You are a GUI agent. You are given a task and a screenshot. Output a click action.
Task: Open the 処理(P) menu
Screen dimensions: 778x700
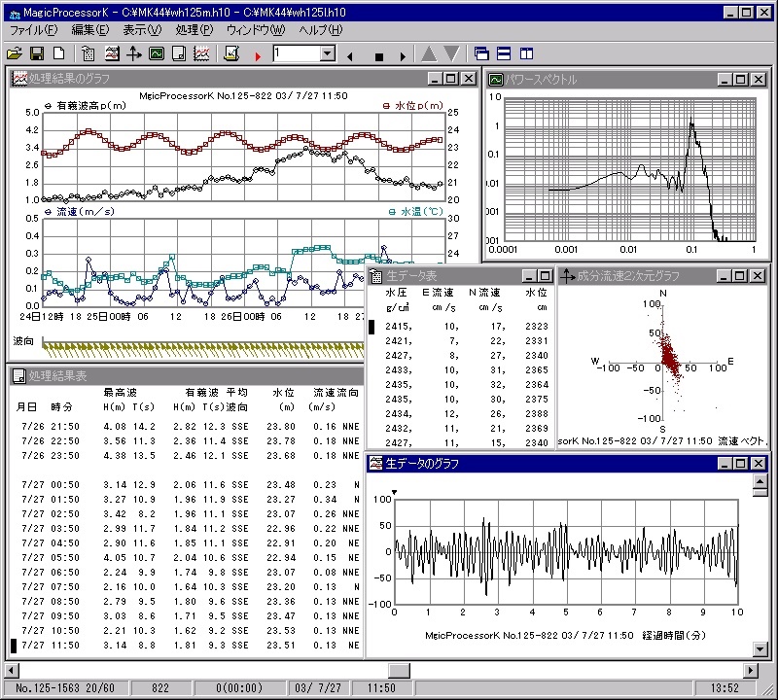point(194,30)
